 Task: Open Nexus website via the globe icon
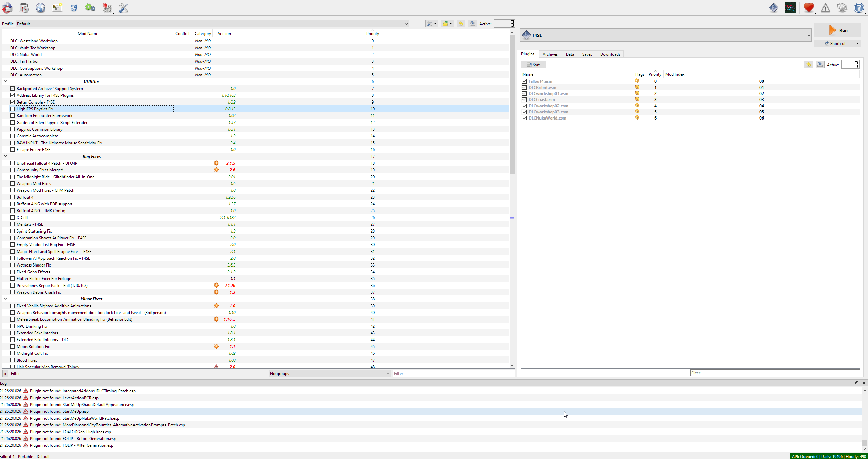[40, 8]
